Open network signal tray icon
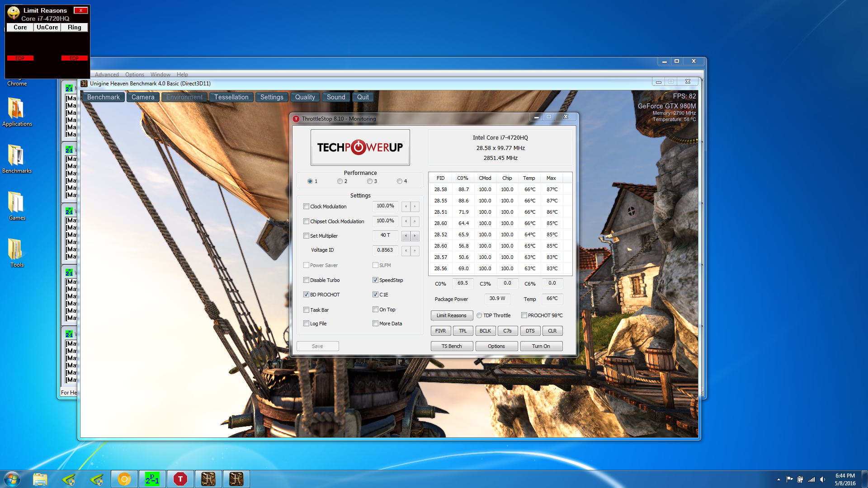 pos(811,479)
